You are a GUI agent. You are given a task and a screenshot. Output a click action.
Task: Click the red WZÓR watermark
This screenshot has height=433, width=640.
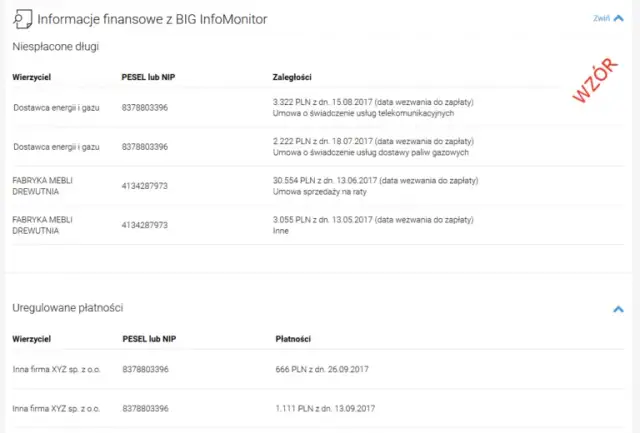click(x=593, y=84)
